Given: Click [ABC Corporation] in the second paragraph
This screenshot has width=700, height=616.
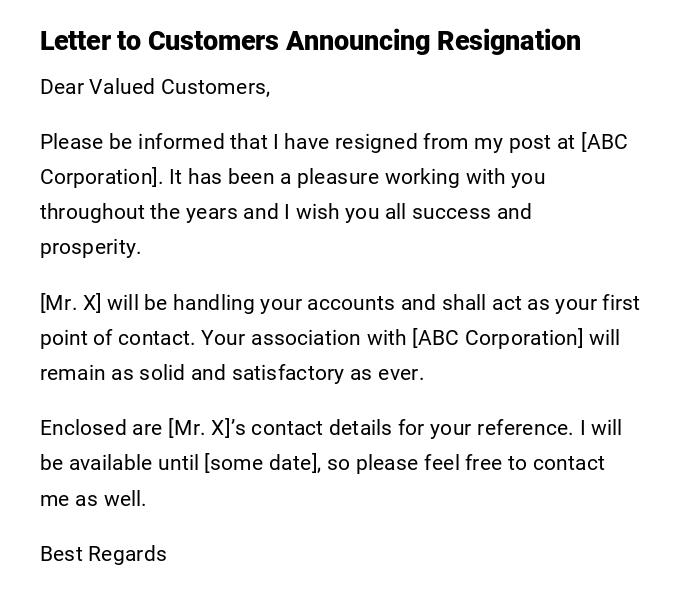Looking at the screenshot, I should click(497, 338).
